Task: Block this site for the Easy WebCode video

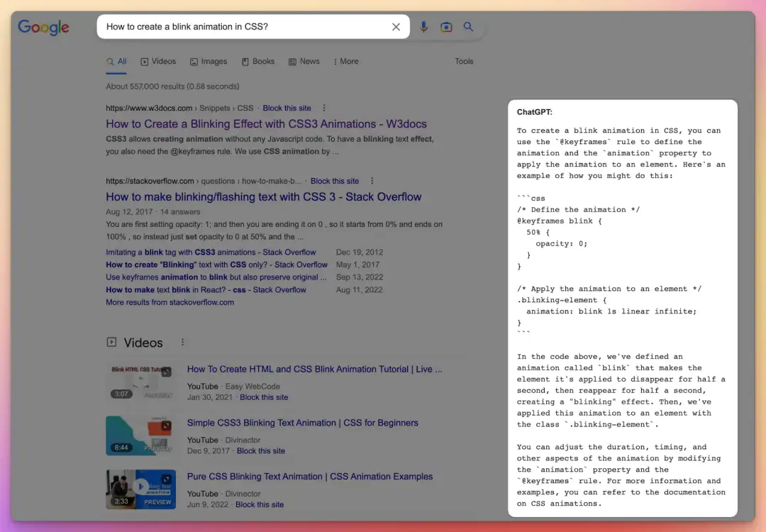Action: [264, 397]
